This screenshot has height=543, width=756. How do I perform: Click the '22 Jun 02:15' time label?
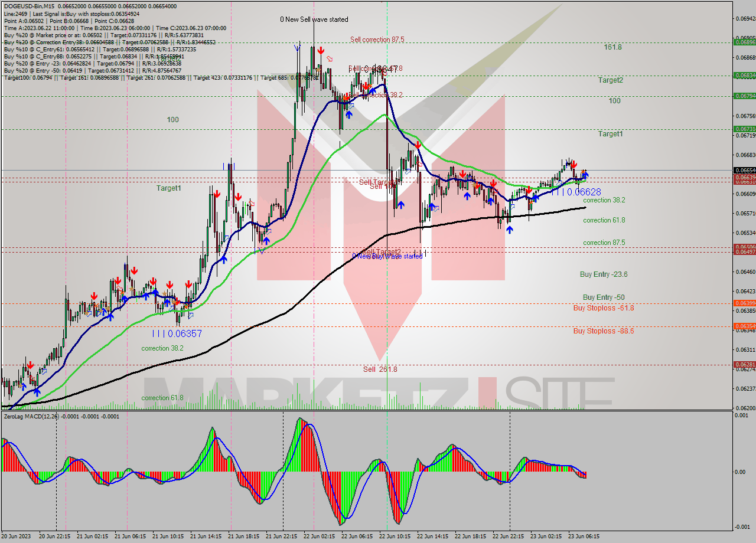click(320, 537)
